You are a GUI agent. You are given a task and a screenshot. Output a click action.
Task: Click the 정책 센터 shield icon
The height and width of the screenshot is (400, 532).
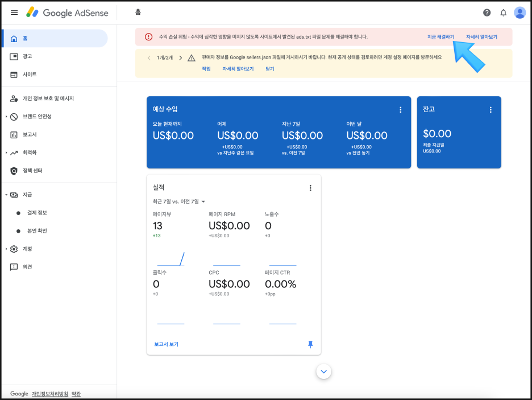coord(14,171)
